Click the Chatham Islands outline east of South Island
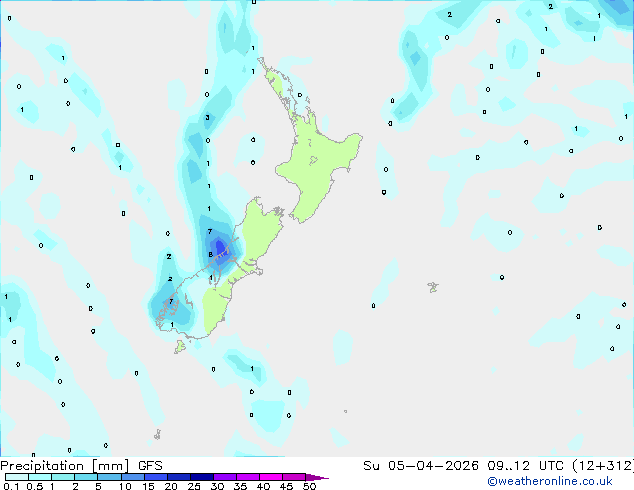634x490 pixels. point(433,287)
